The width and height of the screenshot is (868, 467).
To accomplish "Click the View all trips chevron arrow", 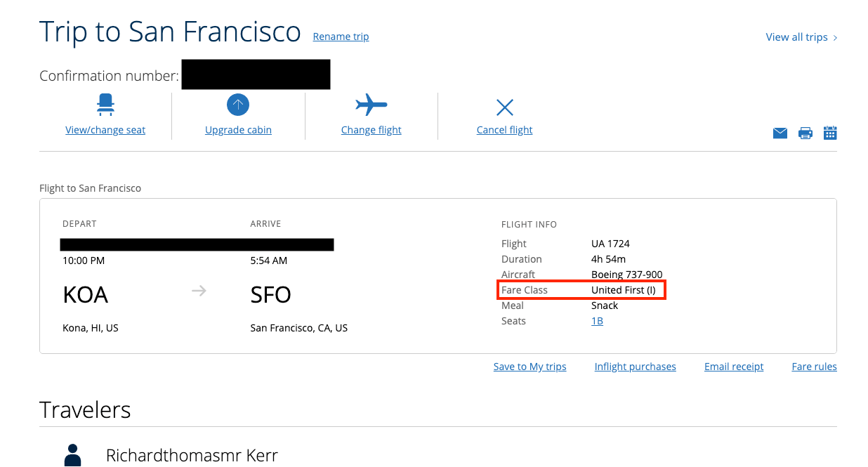I will click(835, 38).
